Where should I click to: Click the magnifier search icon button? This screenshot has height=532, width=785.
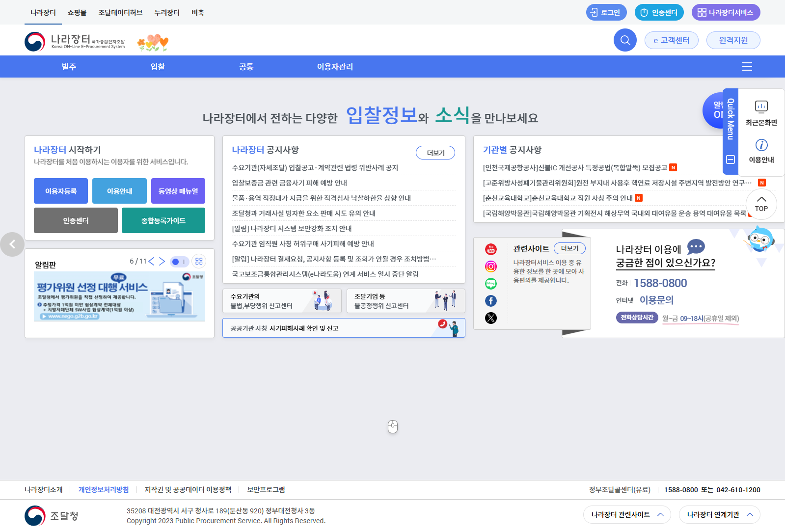point(625,40)
